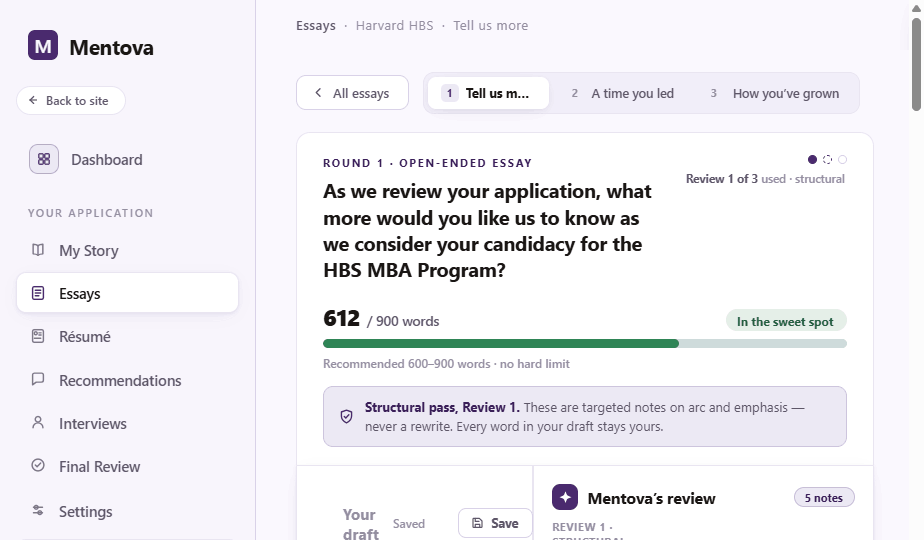The width and height of the screenshot is (924, 540).
Task: Click the 'Saved' status text
Action: 408,523
